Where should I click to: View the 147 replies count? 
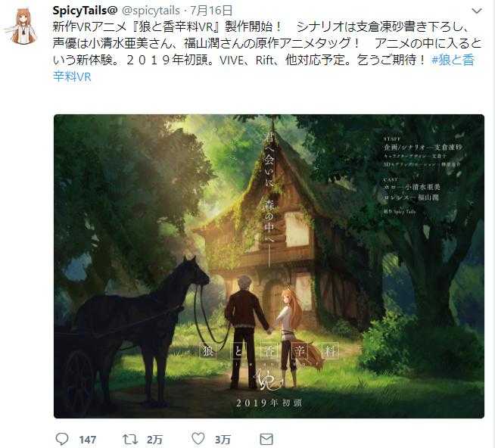pos(88,440)
